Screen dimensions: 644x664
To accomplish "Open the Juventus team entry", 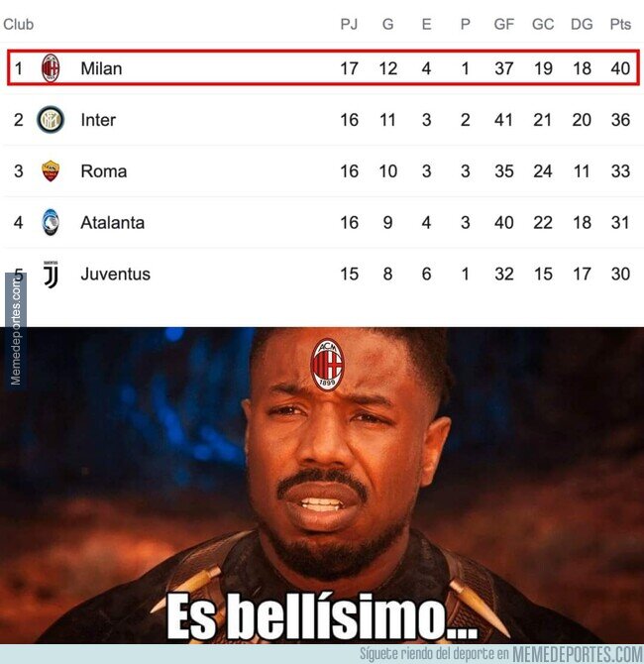I will click(x=116, y=274).
